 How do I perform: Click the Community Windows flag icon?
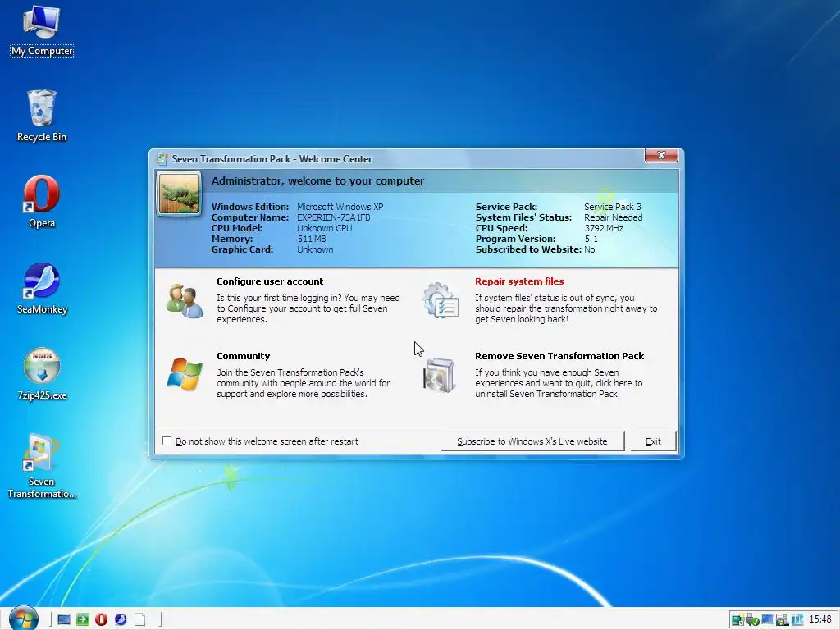(185, 374)
